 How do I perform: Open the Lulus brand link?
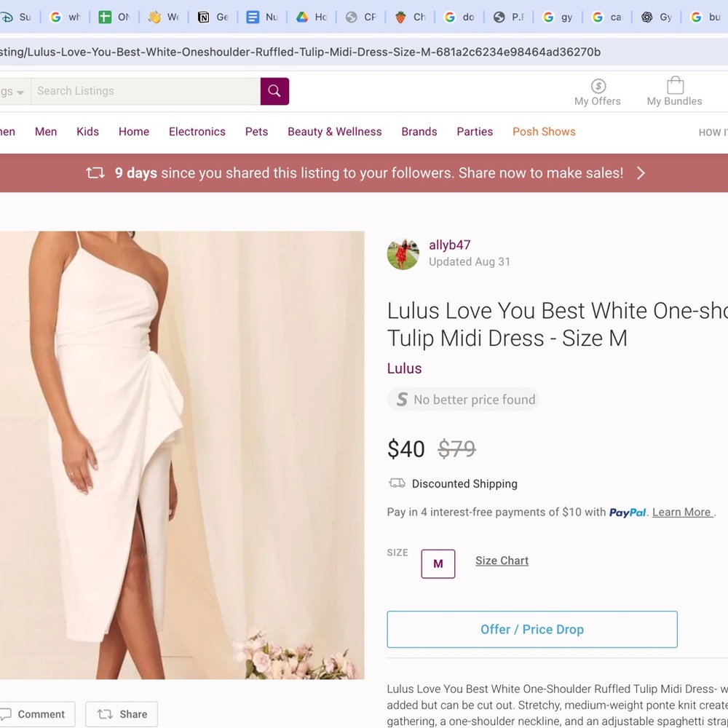(404, 368)
